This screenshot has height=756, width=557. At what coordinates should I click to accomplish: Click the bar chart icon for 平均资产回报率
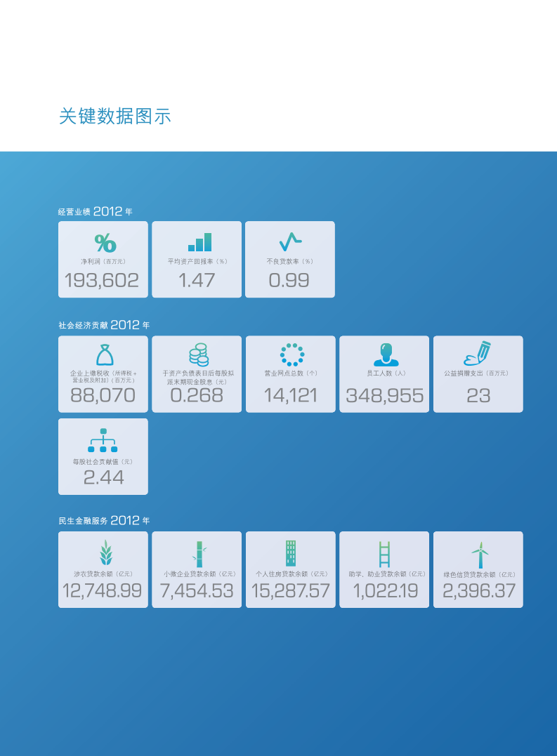click(199, 242)
